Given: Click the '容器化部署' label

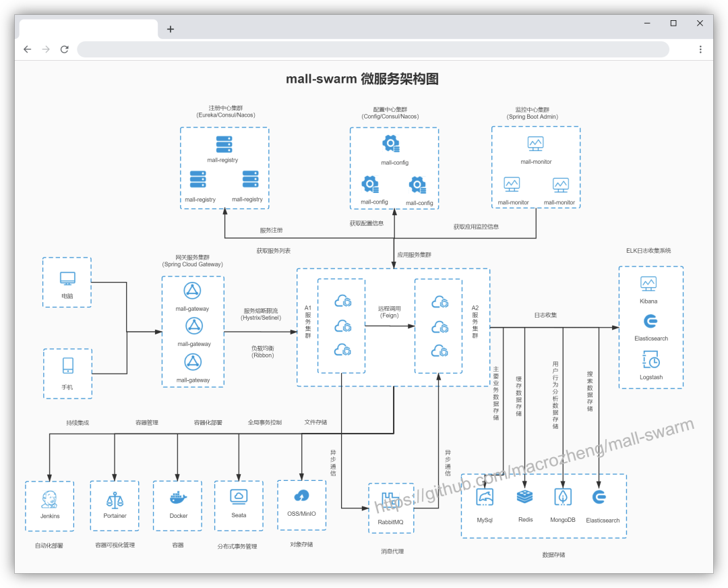Looking at the screenshot, I should (x=208, y=423).
